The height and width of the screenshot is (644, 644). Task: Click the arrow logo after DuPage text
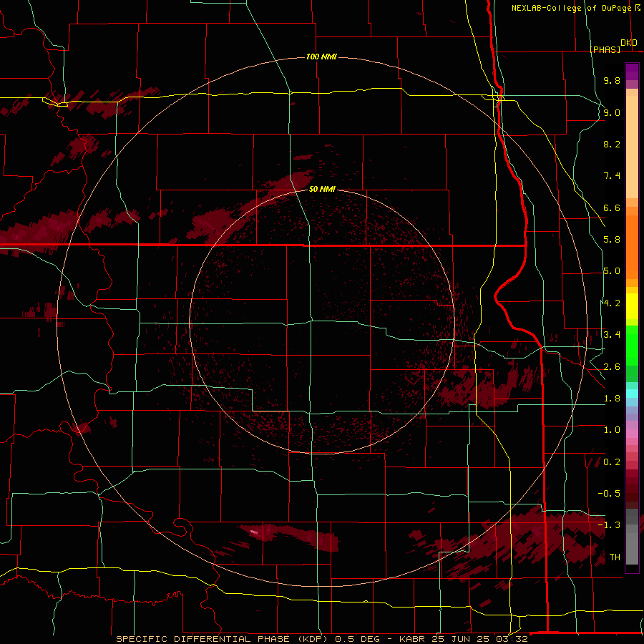click(638, 7)
